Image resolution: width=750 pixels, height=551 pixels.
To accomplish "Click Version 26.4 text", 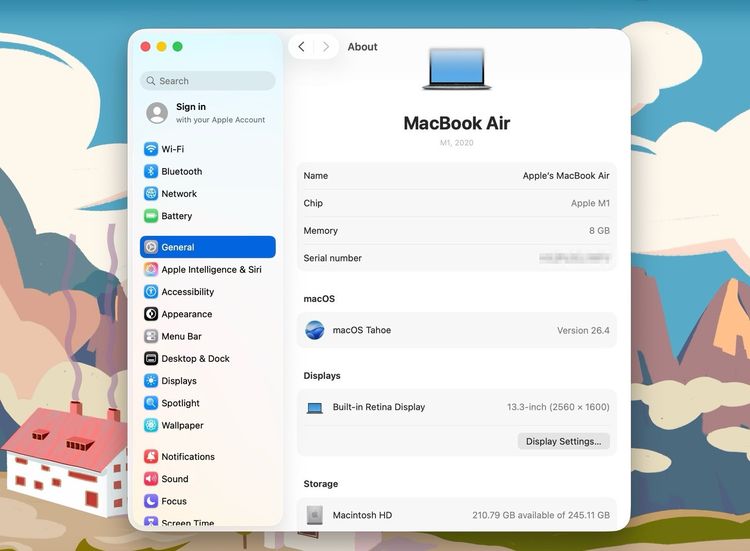I will (583, 331).
